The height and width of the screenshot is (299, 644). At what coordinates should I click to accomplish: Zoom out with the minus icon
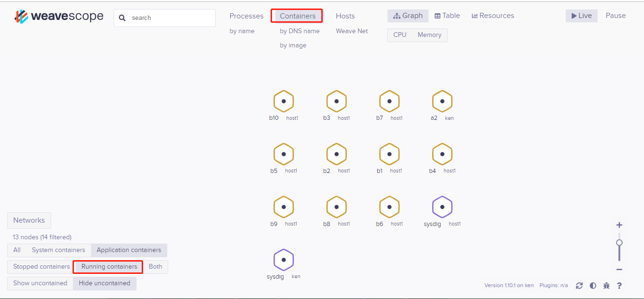tap(619, 270)
